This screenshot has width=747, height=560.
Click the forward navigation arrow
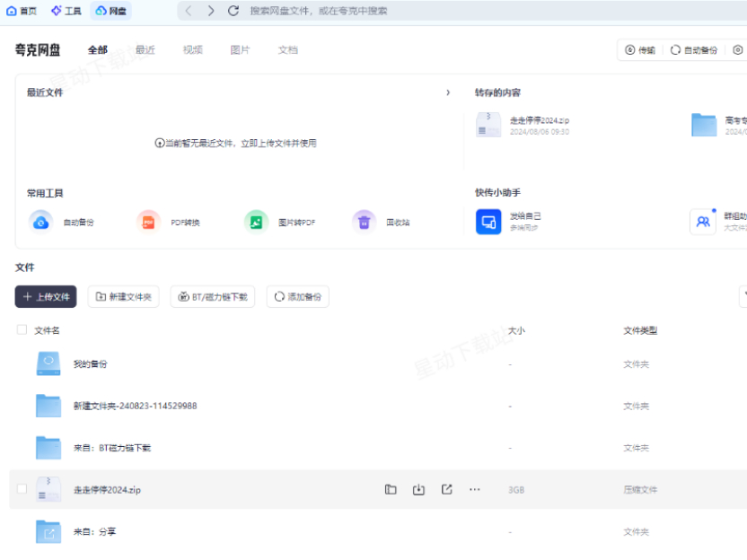point(211,11)
